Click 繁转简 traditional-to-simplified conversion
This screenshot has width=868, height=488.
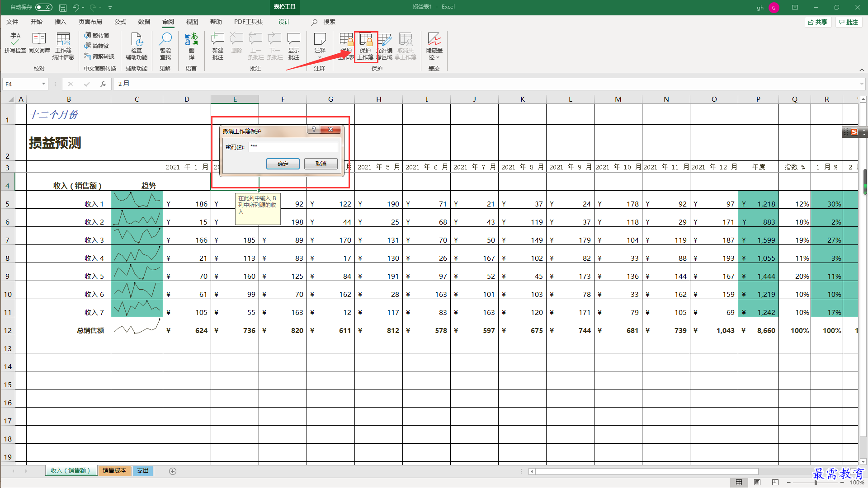point(97,35)
